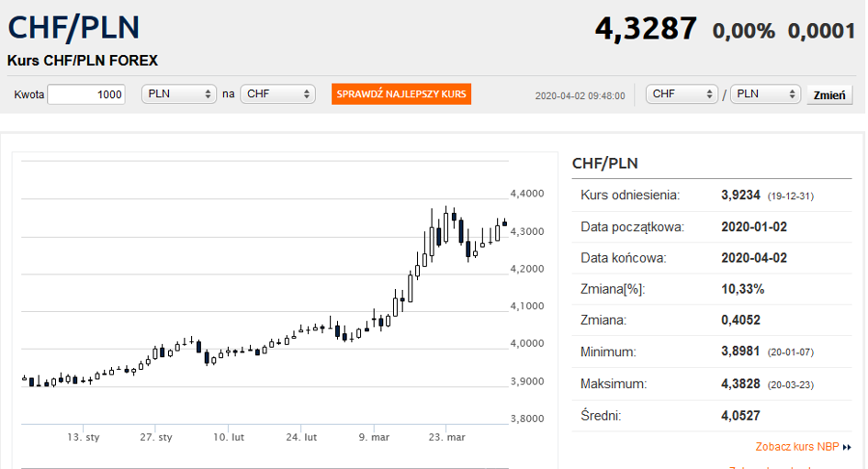Click the "13. sty" date label on the chart
Viewport: 868px width, 469px height.
tap(83, 438)
